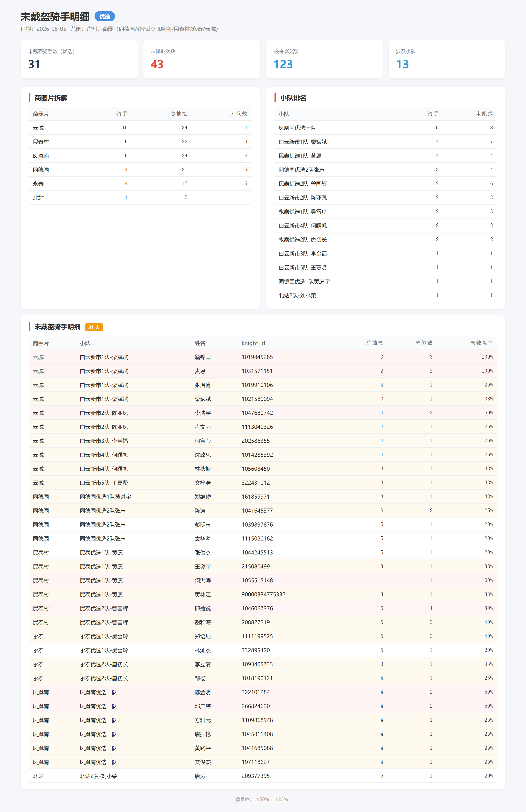The height and width of the screenshot is (812, 526).
Task: Click "北站2队-刘小荣" in the 小队排名 table
Action: coord(297,296)
